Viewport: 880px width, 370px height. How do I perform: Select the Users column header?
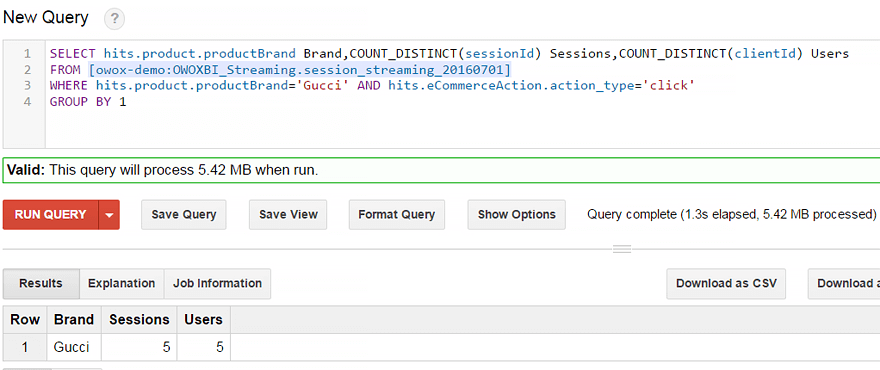click(x=203, y=320)
